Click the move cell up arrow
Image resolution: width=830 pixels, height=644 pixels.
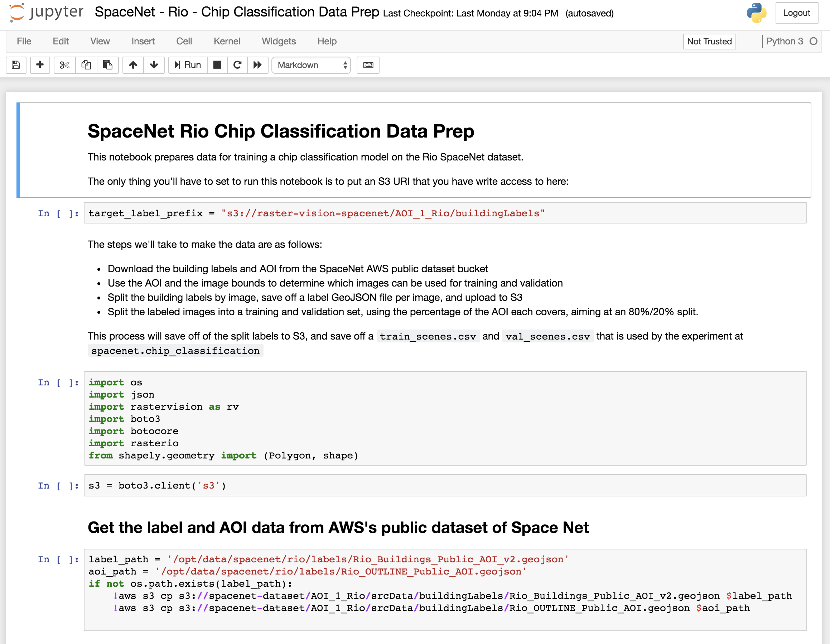(x=133, y=65)
